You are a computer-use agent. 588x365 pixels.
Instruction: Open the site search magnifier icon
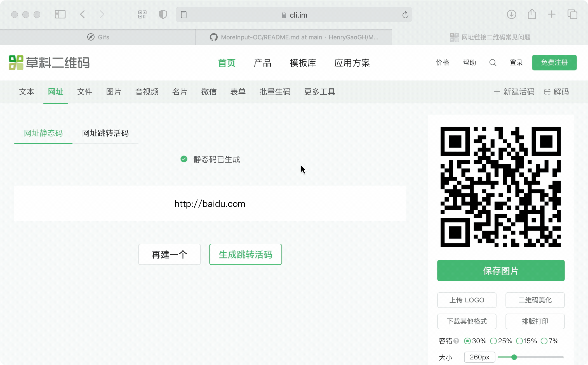click(493, 63)
